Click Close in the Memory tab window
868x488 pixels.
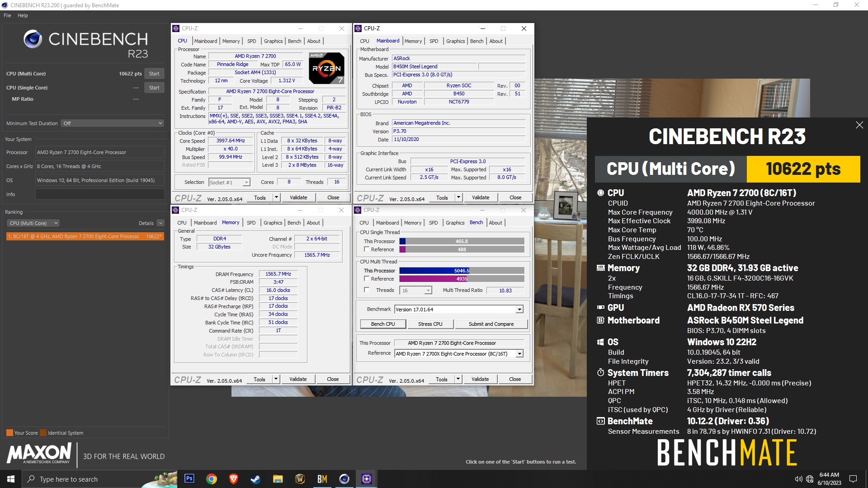click(333, 379)
